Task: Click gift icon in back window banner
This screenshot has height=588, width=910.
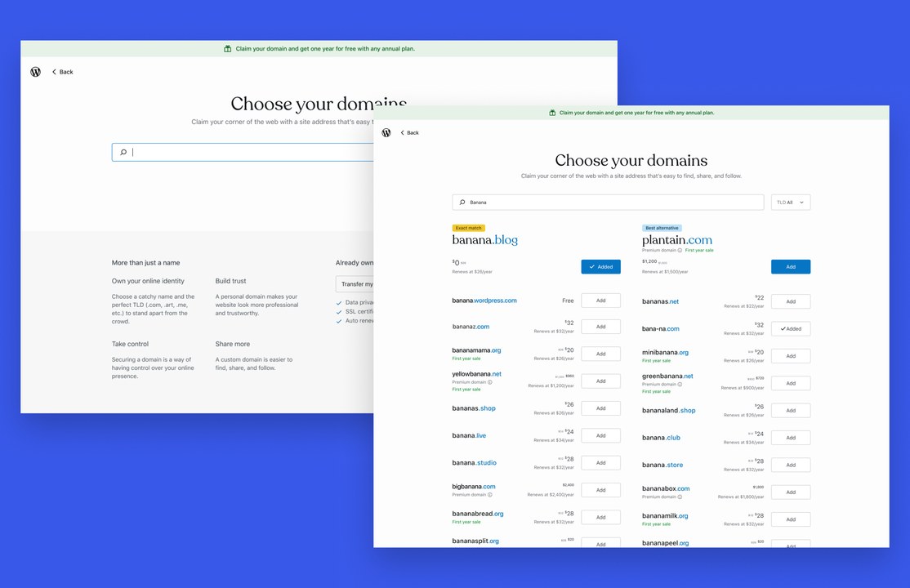Action: click(227, 49)
